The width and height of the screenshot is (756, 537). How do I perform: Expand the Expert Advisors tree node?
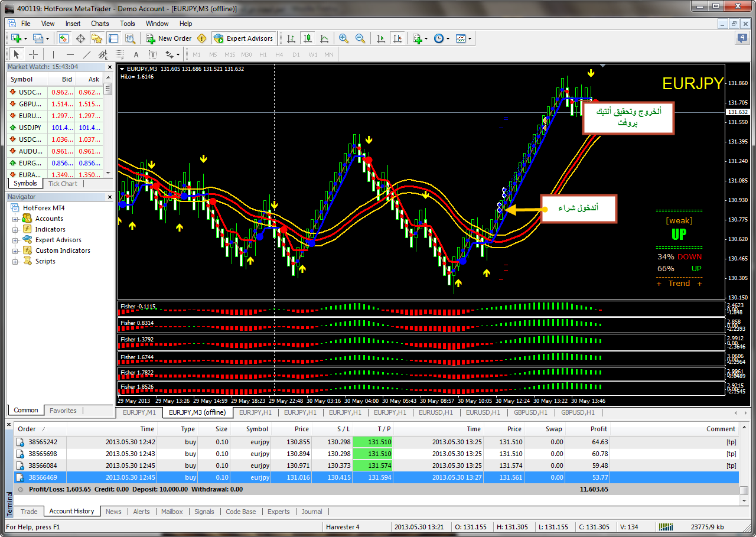tap(15, 240)
